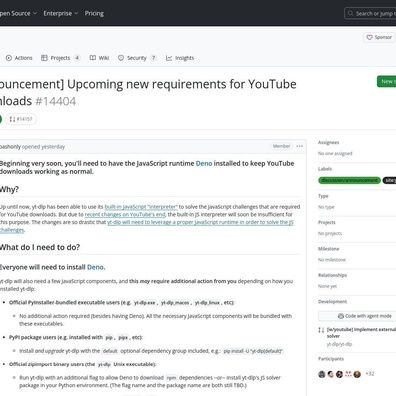Click the Projects table icon
396x396 pixels.
click(x=44, y=58)
